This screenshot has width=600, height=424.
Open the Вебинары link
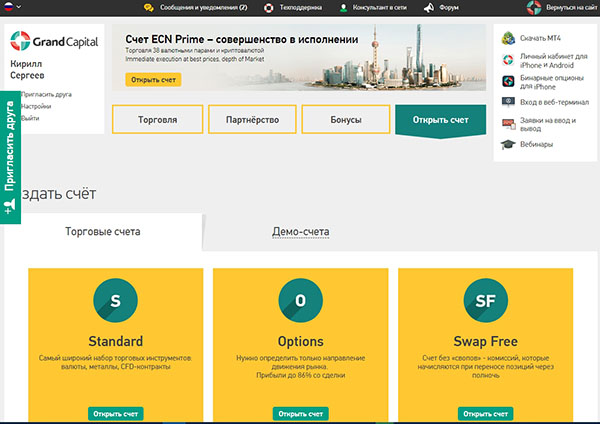point(536,144)
